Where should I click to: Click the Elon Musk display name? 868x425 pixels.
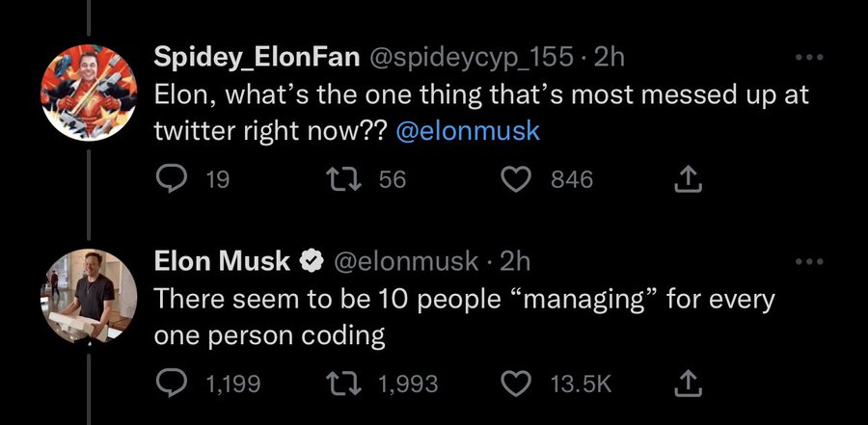222,261
